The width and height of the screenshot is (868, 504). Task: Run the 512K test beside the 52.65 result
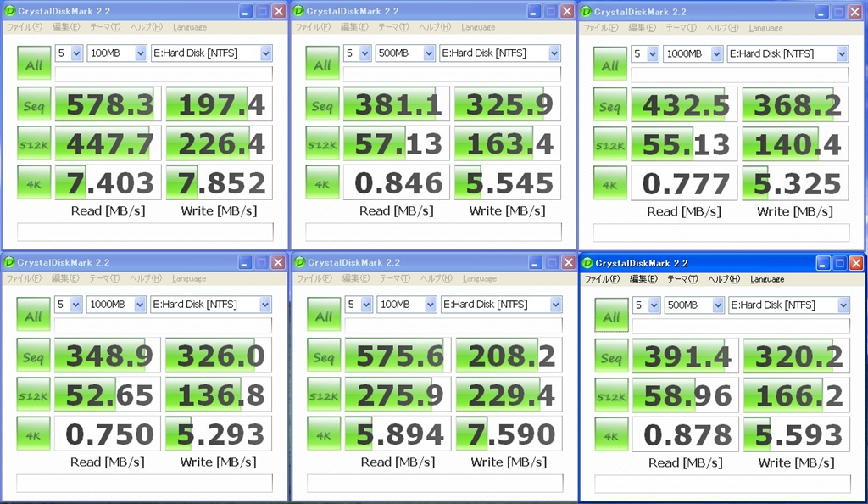coord(33,395)
